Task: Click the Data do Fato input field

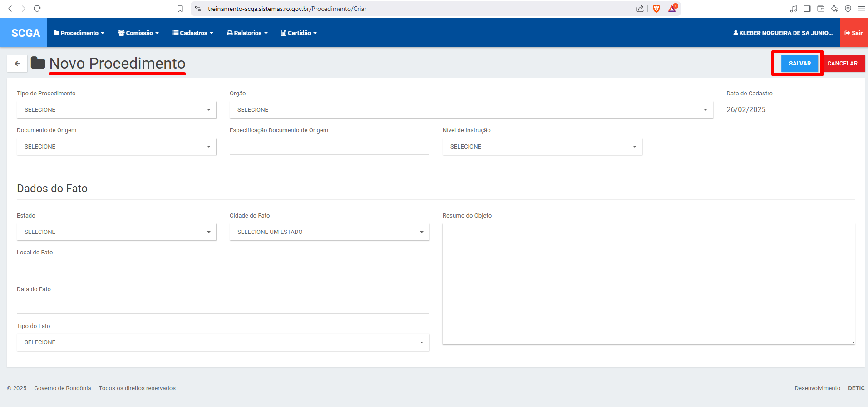Action: [x=223, y=305]
